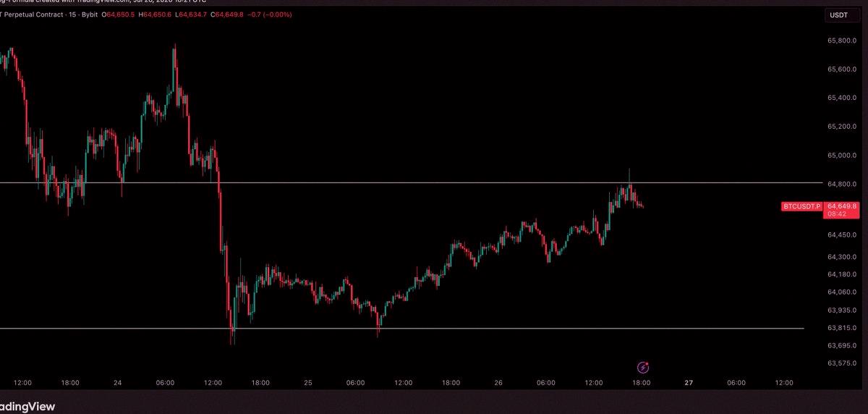Click the 64,180.0 price axis label

pyautogui.click(x=841, y=274)
